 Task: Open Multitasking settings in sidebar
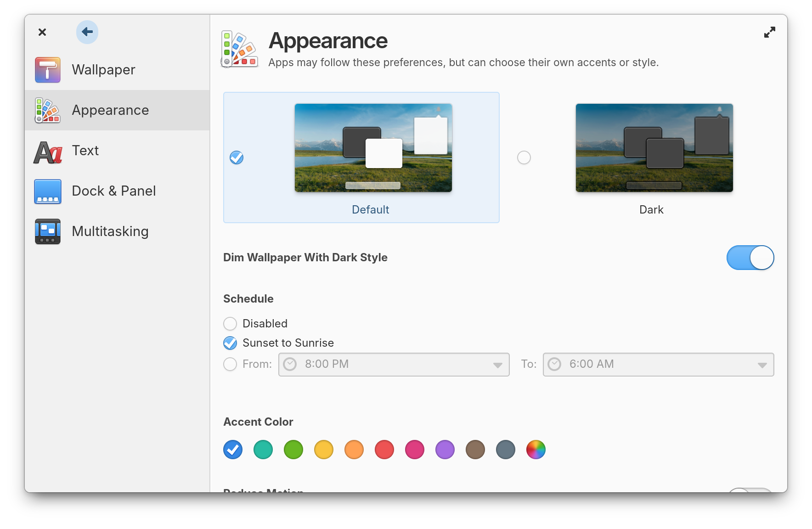tap(117, 231)
